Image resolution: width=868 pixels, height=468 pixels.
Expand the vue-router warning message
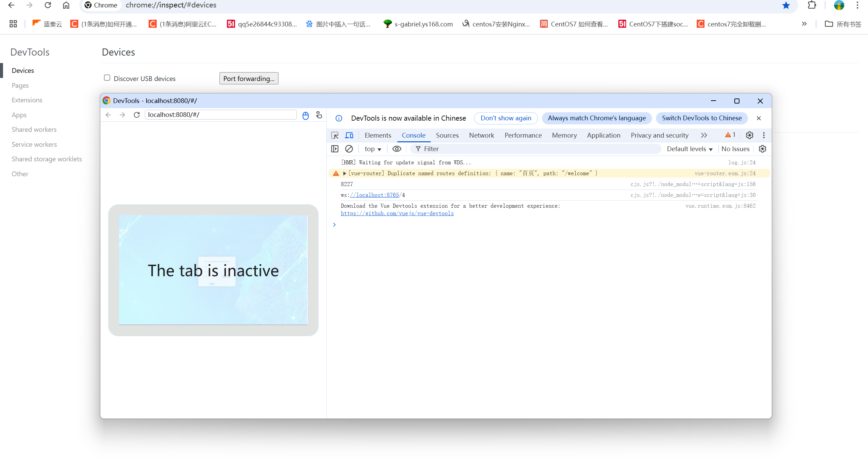(345, 173)
